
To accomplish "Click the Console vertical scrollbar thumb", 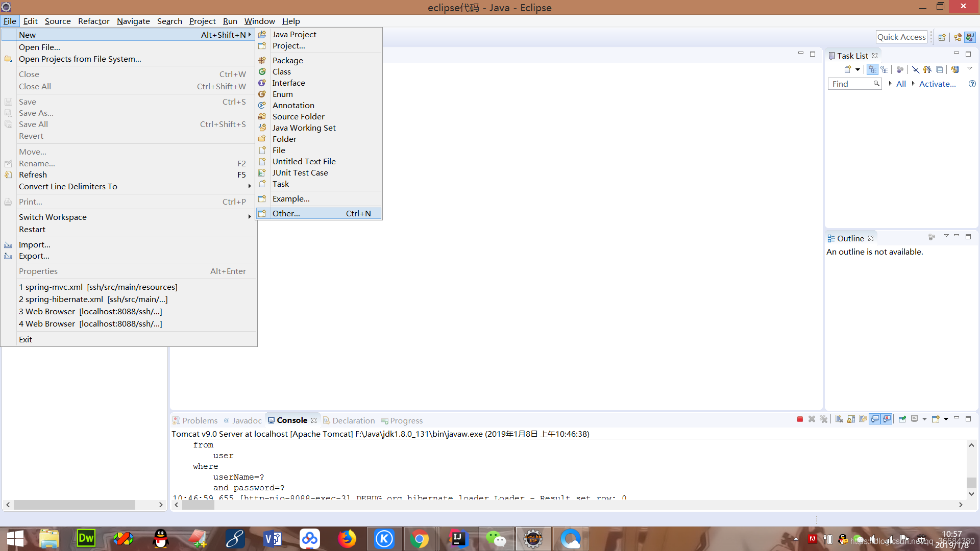I will (x=971, y=483).
